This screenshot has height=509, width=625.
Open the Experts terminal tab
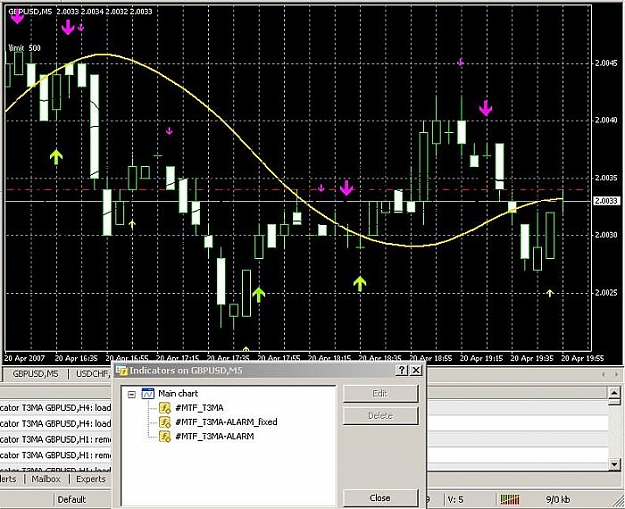coord(90,479)
